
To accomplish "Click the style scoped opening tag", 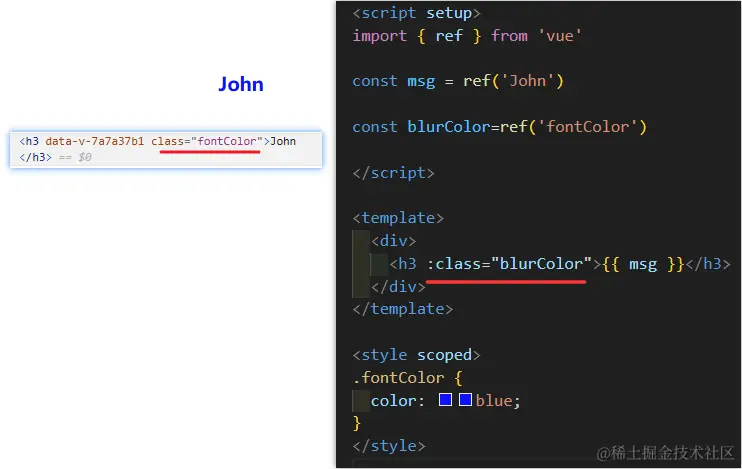I will tap(416, 355).
